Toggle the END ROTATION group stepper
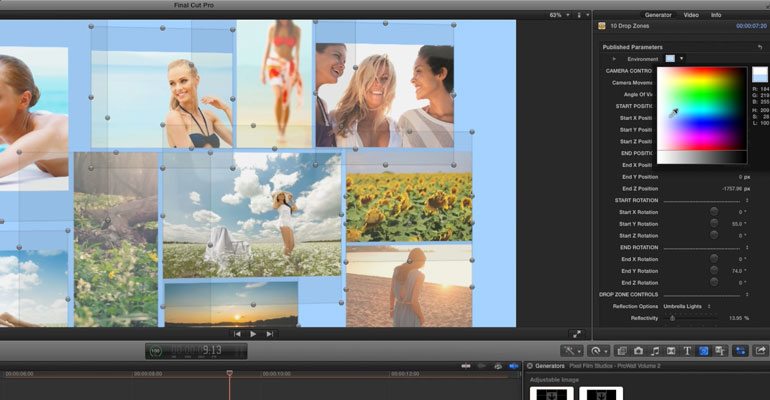This screenshot has width=770, height=400. coord(747,247)
